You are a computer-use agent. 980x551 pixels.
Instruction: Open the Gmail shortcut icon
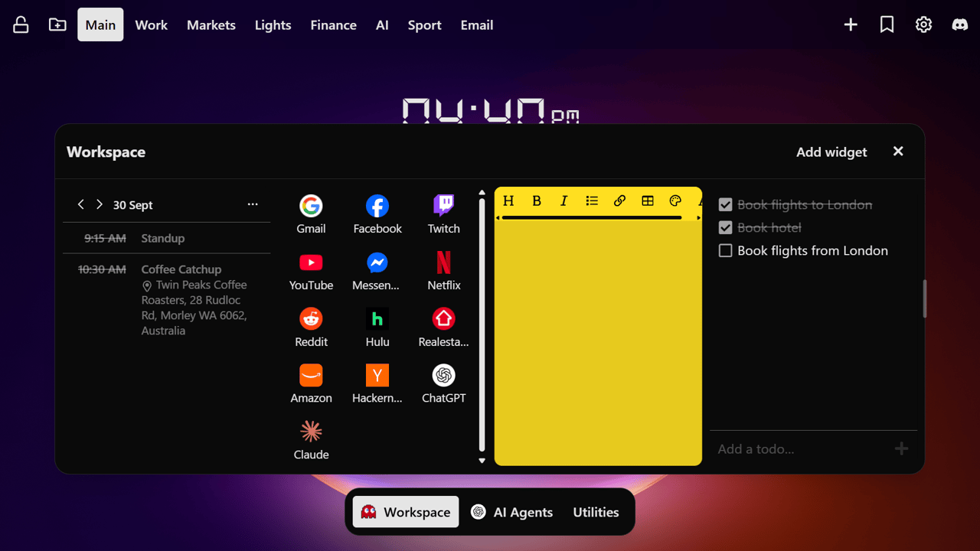pos(311,205)
